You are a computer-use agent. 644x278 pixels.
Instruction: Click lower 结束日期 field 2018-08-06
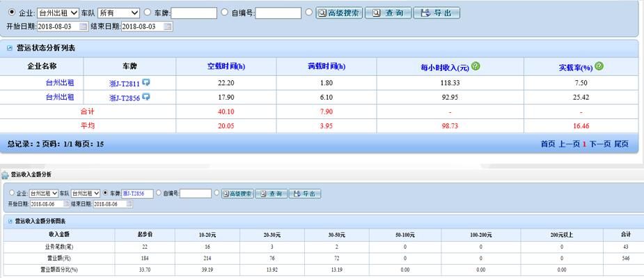click(113, 204)
